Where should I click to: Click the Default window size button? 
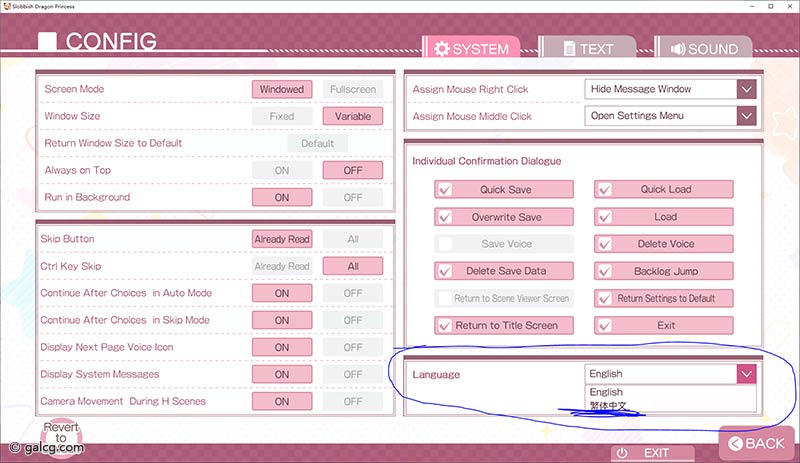(317, 143)
